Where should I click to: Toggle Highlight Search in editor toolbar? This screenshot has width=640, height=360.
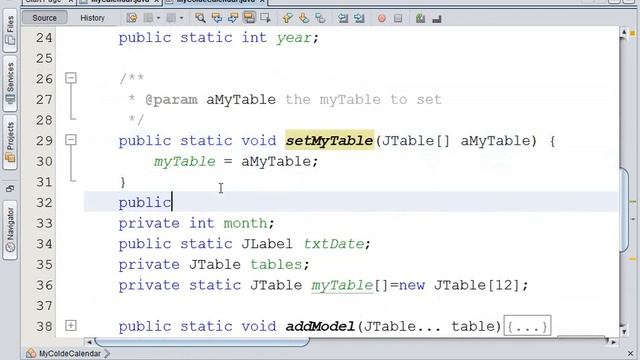point(249,18)
